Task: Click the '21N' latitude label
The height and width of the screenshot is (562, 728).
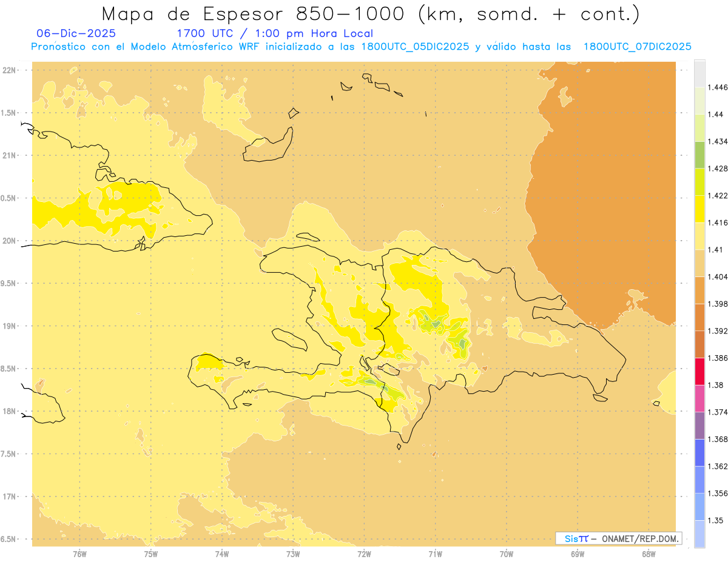Action: (x=10, y=155)
